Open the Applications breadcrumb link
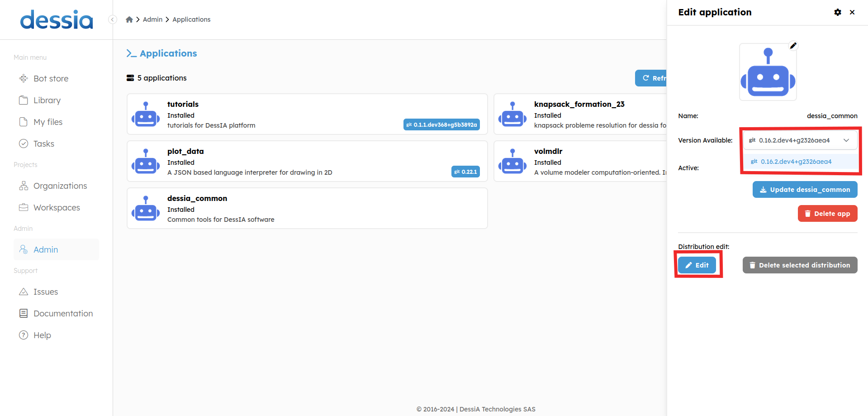868x416 pixels. click(x=191, y=19)
